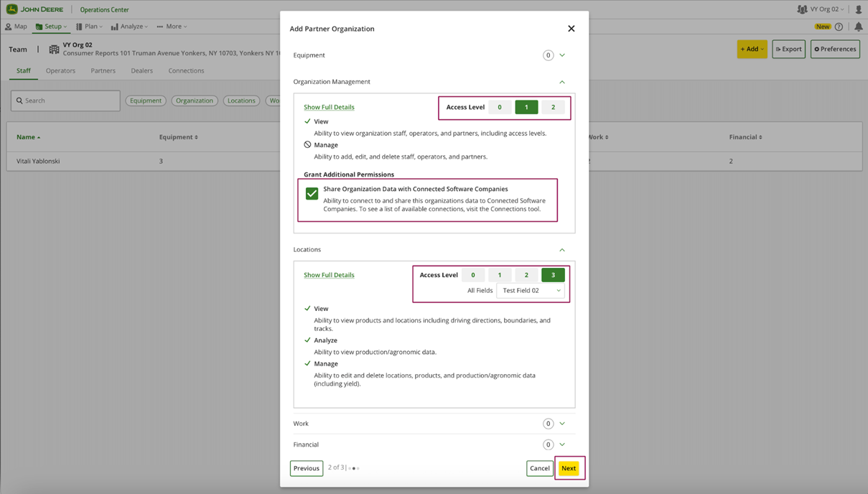Close the Add Partner Organization dialog
This screenshot has height=494, width=868.
coord(571,29)
